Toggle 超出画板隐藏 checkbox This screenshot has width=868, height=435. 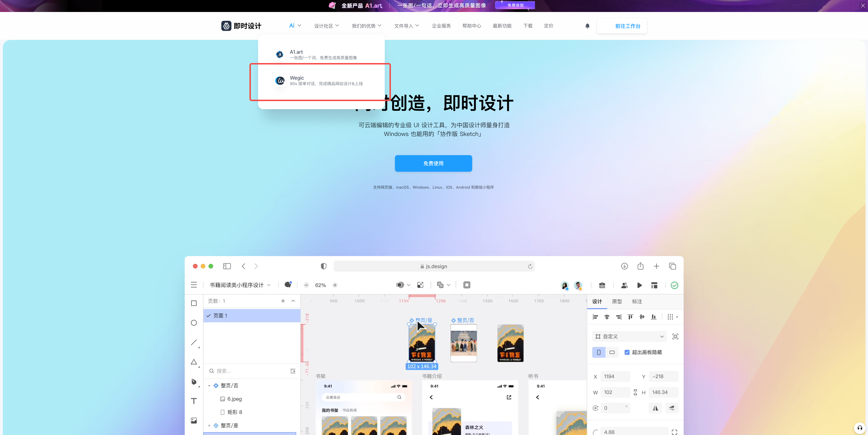coord(627,352)
